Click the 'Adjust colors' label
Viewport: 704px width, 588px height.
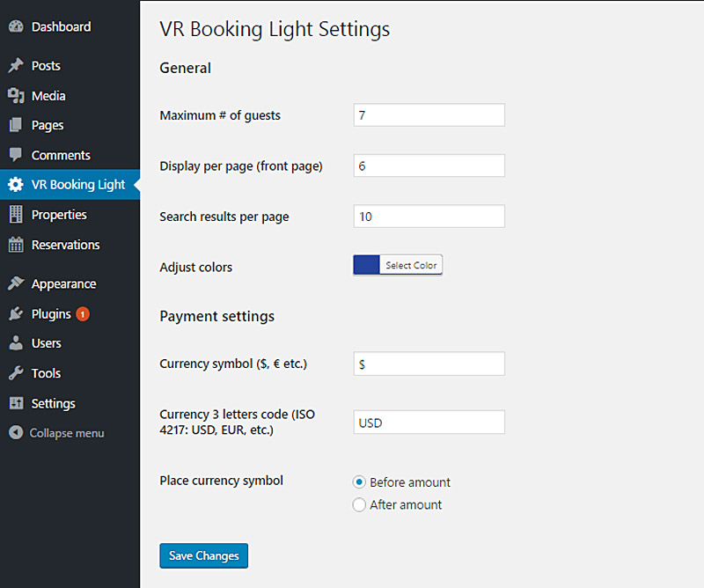(x=196, y=268)
